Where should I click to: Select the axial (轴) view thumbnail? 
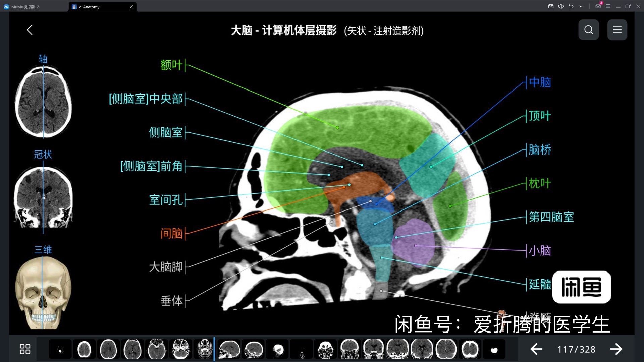(43, 102)
